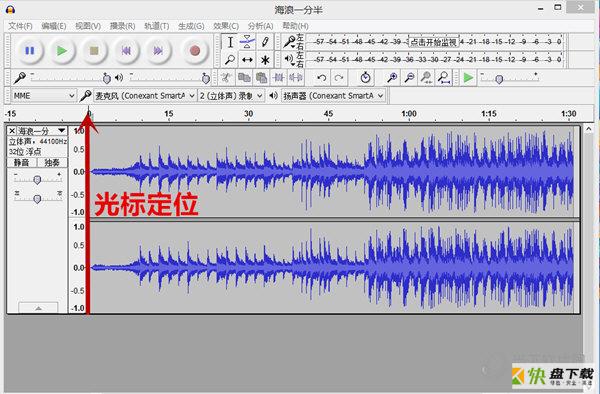Open the 生成(G) menu
The image size is (600, 394).
[x=191, y=26]
